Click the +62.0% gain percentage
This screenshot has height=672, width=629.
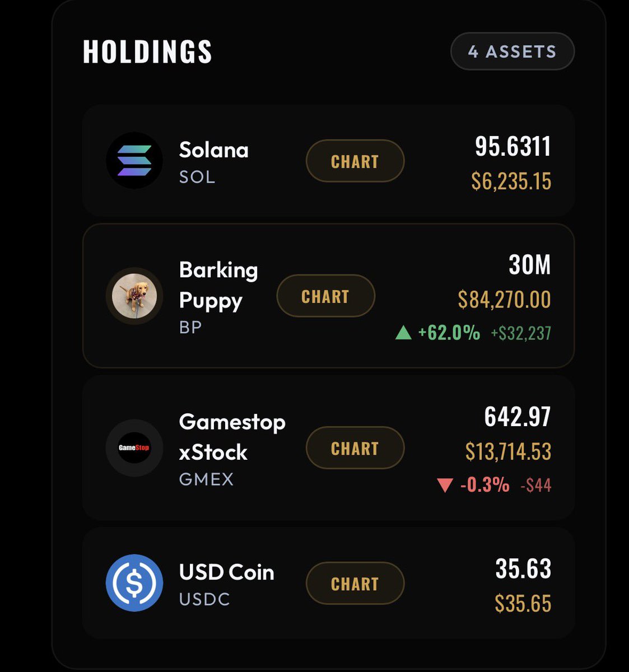[449, 333]
